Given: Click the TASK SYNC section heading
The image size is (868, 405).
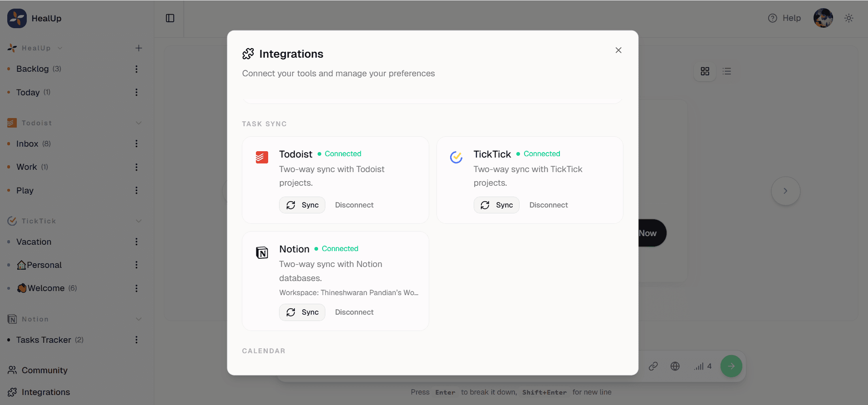Looking at the screenshot, I should click(265, 124).
